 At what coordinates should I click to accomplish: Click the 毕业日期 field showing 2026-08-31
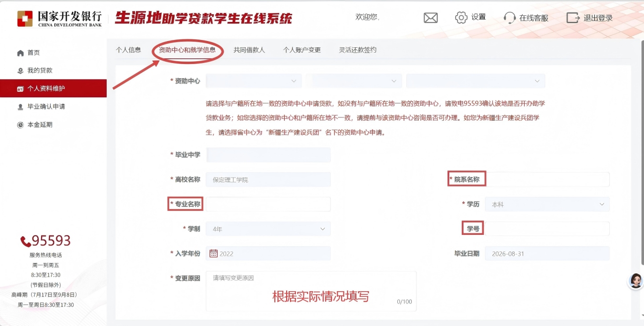(547, 253)
